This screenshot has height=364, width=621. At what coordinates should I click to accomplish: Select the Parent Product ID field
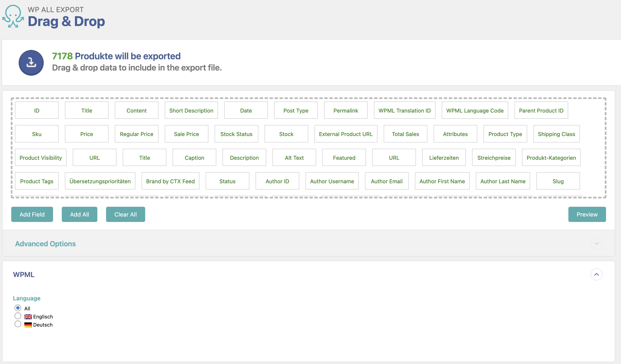(x=541, y=110)
